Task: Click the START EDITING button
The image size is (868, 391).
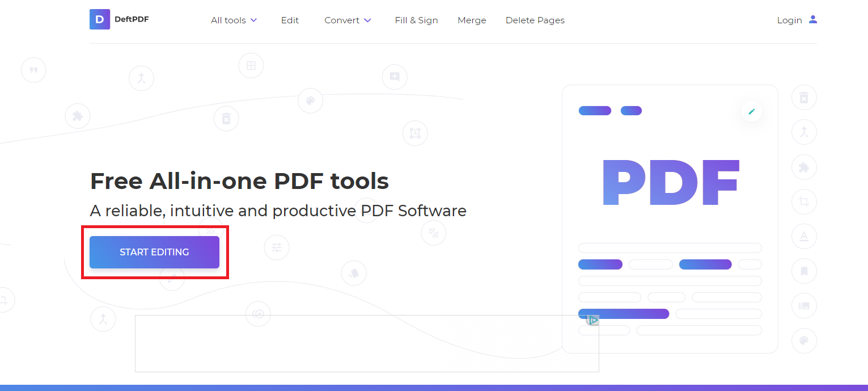Action: 154,252
